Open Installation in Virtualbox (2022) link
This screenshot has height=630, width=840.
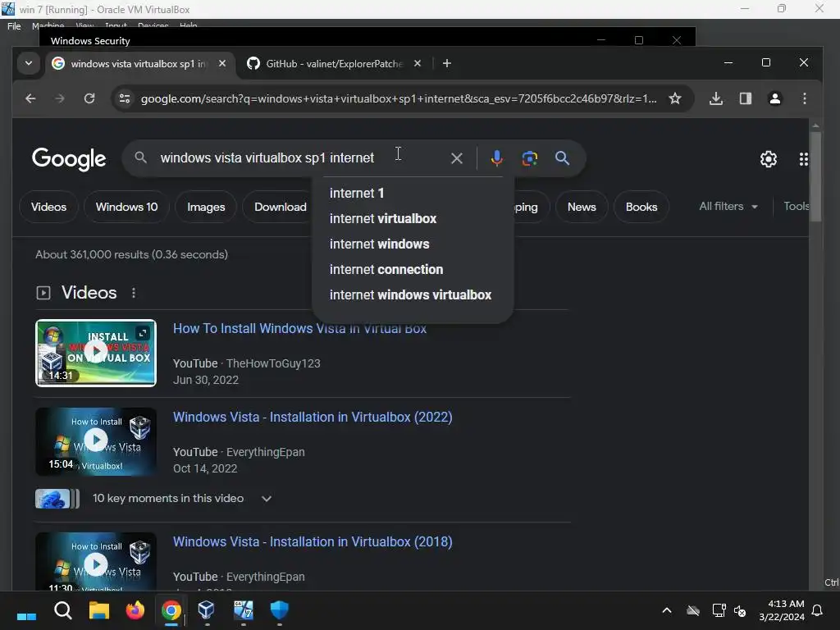pyautogui.click(x=313, y=418)
